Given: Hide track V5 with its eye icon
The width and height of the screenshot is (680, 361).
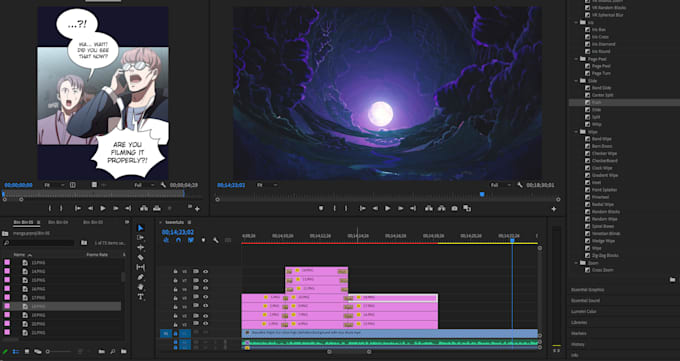Looking at the screenshot, I should tap(206, 298).
